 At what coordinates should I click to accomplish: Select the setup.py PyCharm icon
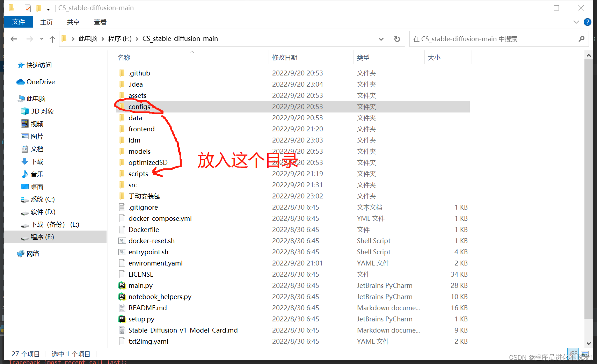point(122,319)
